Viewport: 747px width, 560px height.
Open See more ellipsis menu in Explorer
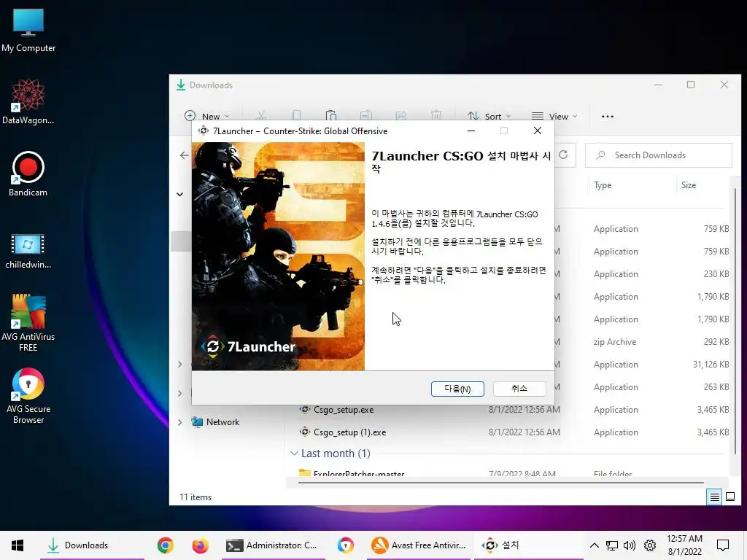click(608, 116)
